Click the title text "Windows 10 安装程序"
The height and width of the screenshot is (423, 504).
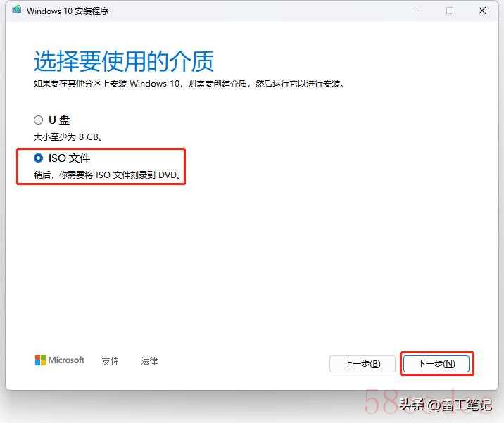(x=68, y=11)
